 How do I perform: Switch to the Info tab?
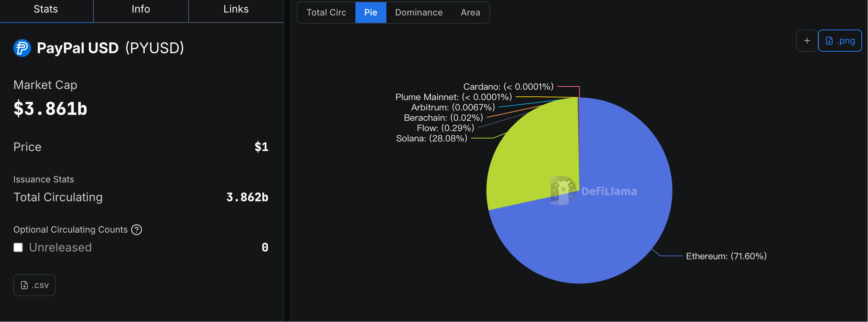(x=141, y=9)
